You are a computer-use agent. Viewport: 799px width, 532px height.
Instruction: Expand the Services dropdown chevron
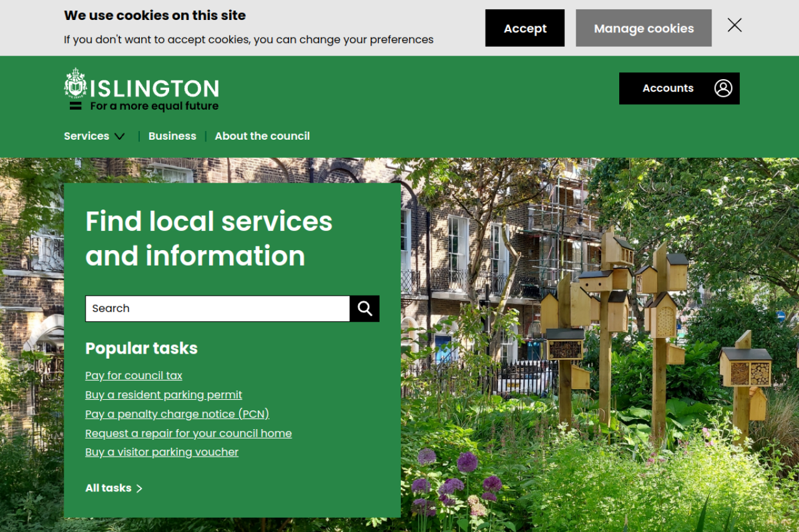(120, 137)
